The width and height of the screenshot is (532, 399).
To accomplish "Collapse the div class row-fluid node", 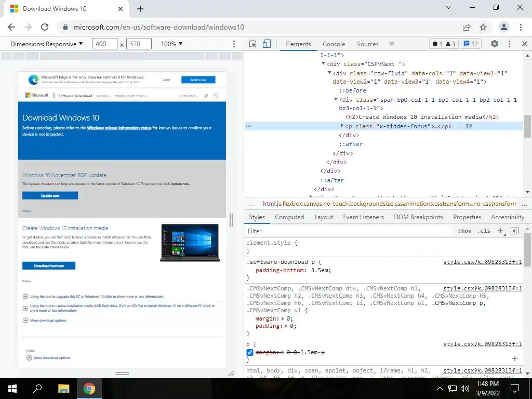I will 329,73.
